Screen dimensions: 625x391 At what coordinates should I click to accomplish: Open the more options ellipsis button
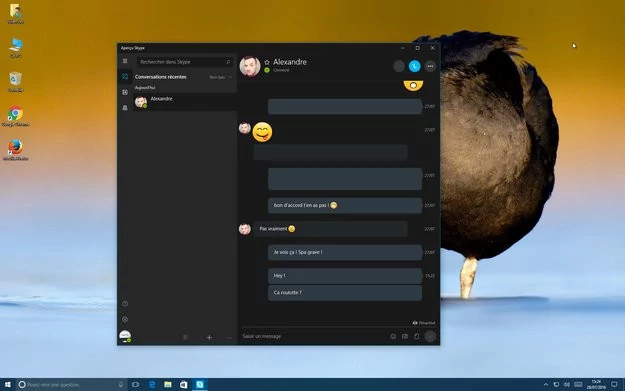(430, 66)
